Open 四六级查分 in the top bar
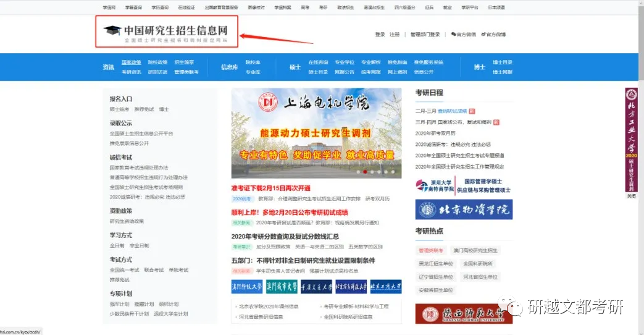The width and height of the screenshot is (644, 335). pyautogui.click(x=405, y=7)
